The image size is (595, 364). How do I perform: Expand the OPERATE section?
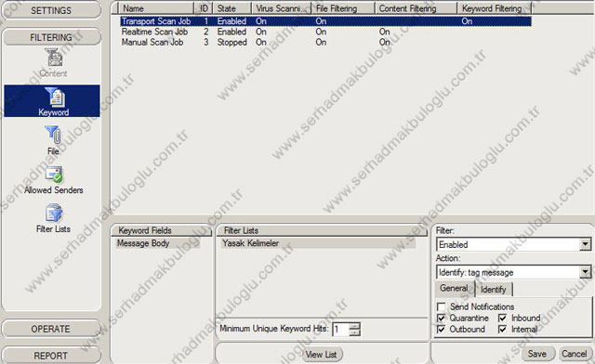click(51, 329)
